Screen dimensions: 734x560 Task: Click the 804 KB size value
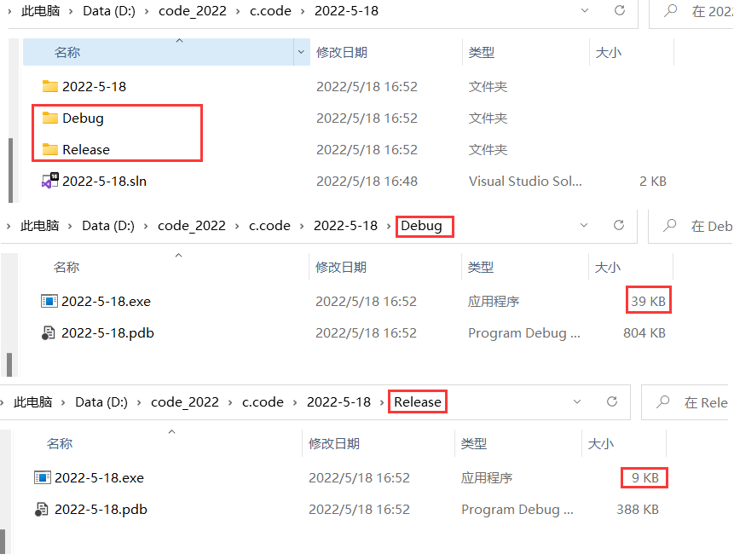click(x=644, y=333)
